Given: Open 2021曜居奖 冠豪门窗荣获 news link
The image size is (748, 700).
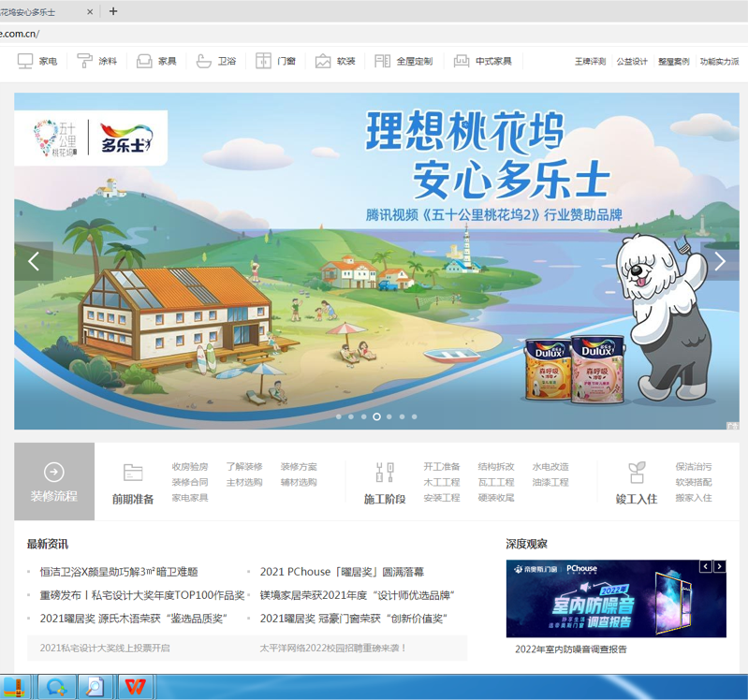Looking at the screenshot, I should [354, 619].
